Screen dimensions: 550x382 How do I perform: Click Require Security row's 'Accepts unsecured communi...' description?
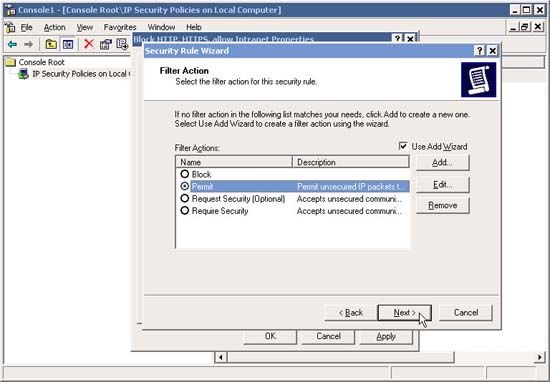(x=349, y=211)
